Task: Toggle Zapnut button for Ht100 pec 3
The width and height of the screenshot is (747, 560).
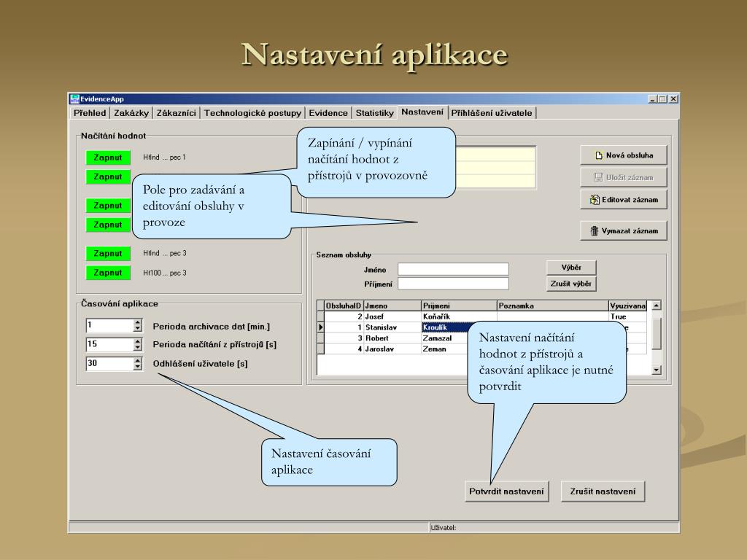Action: (x=108, y=273)
